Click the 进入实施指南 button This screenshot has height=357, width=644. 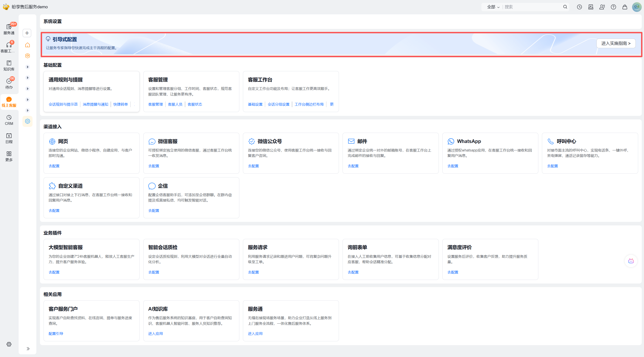pyautogui.click(x=616, y=43)
